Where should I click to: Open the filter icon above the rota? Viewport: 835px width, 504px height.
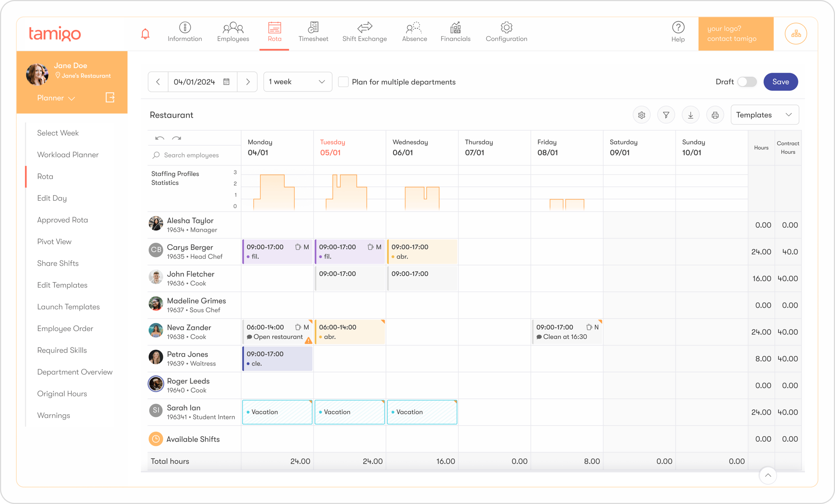[666, 115]
